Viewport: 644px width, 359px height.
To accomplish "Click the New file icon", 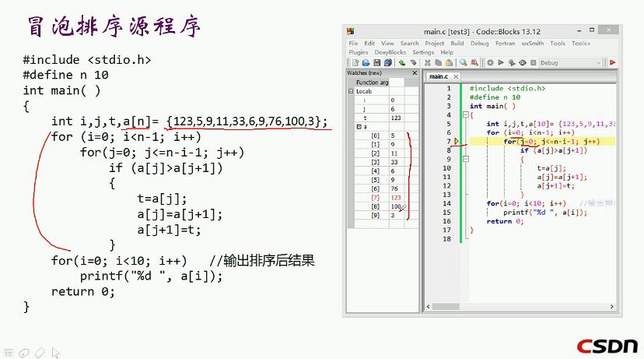I will (x=355, y=63).
